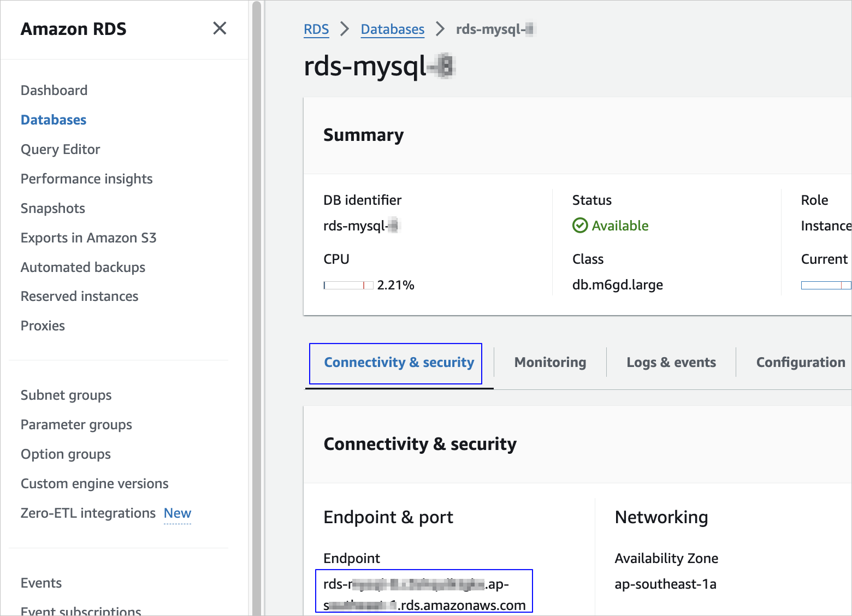Open Parameter groups
The height and width of the screenshot is (616, 852).
[76, 424]
